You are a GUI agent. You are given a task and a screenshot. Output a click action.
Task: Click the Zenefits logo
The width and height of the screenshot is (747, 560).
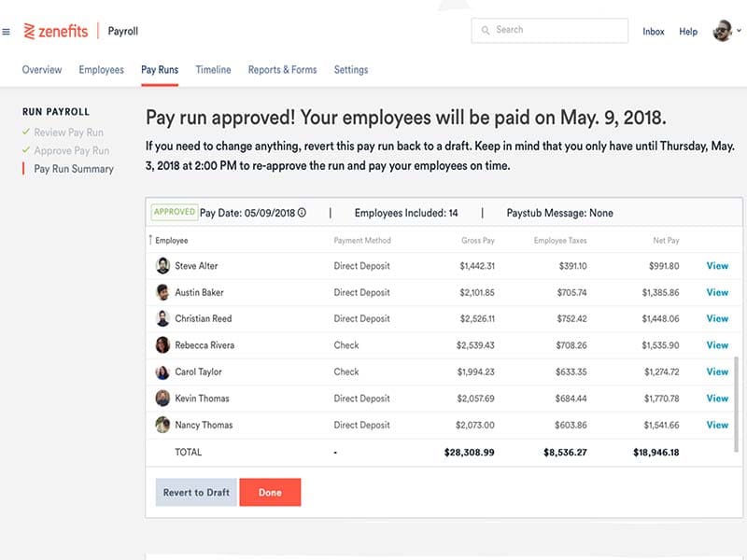point(56,32)
